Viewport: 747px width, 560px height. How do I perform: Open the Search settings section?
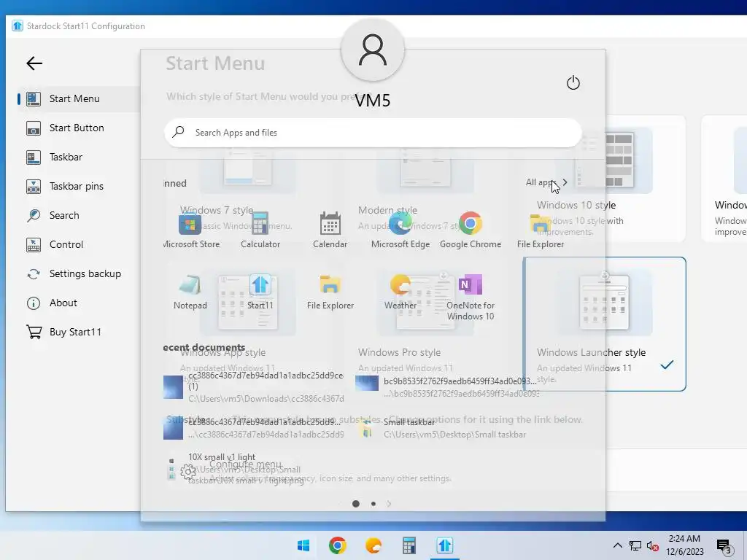tap(64, 215)
